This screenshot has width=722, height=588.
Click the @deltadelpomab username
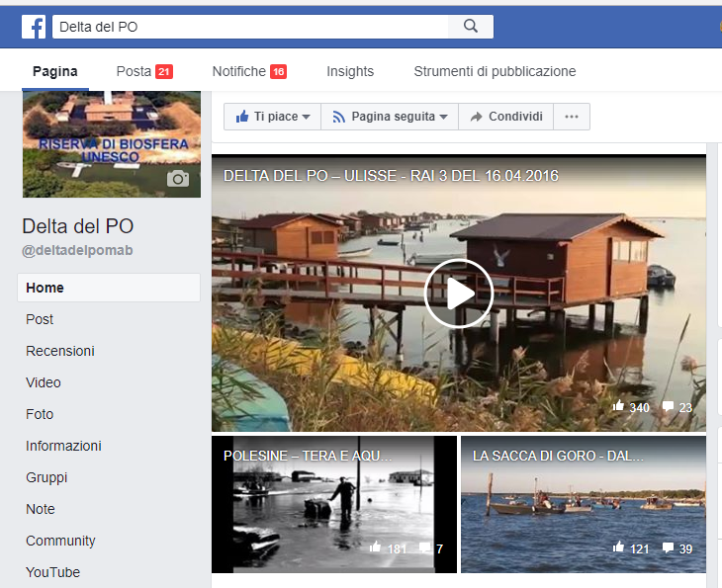pos(77,250)
